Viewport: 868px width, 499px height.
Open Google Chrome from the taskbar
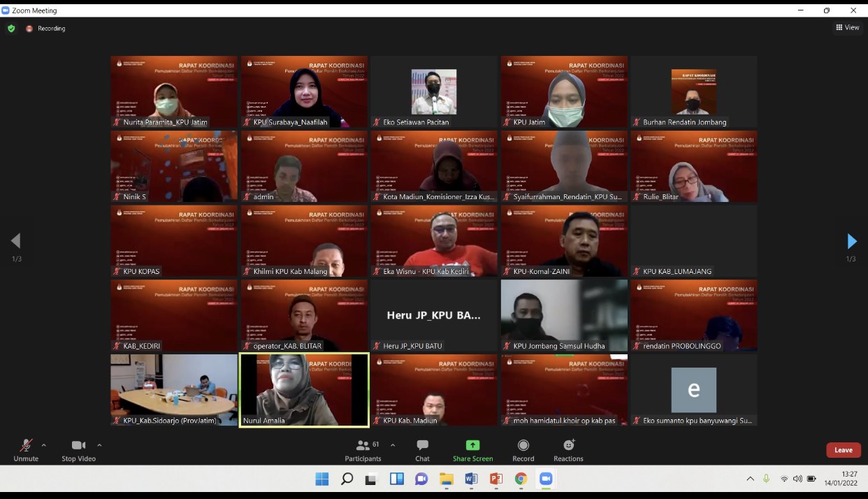(x=521, y=479)
